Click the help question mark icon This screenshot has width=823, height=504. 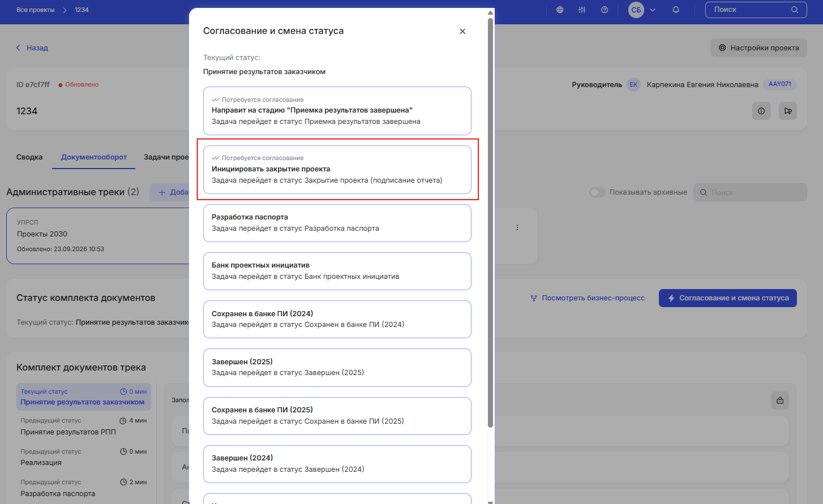(605, 10)
